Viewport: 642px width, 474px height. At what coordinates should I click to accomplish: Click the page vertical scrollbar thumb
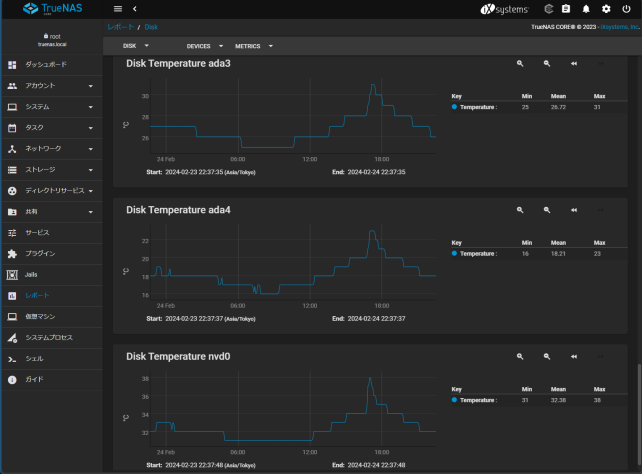pyautogui.click(x=639, y=415)
